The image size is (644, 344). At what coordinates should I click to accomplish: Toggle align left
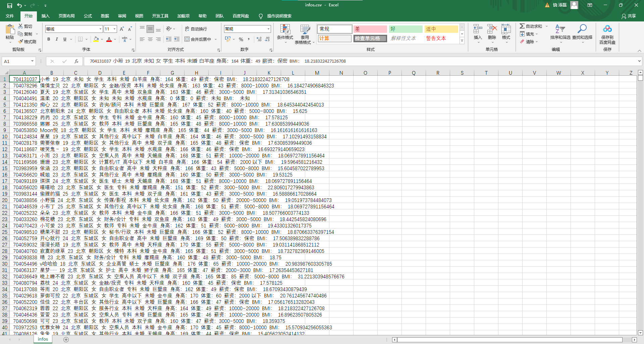point(142,39)
